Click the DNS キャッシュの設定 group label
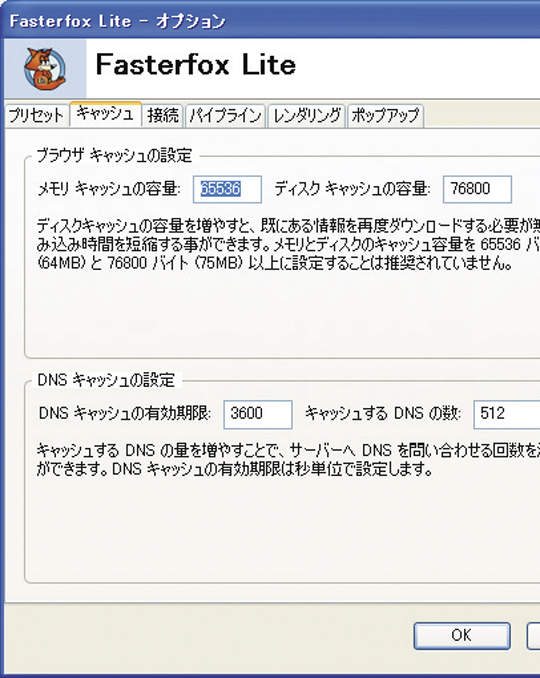Viewport: 540px width, 678px height. click(106, 380)
